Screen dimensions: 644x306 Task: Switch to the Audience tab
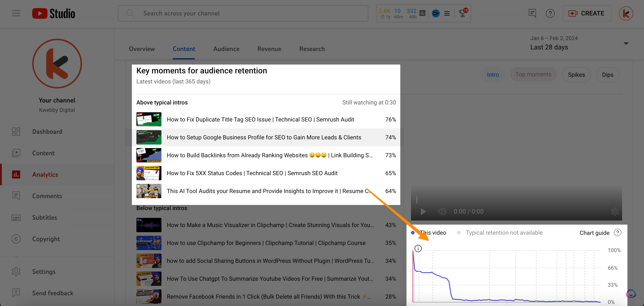coord(226,49)
